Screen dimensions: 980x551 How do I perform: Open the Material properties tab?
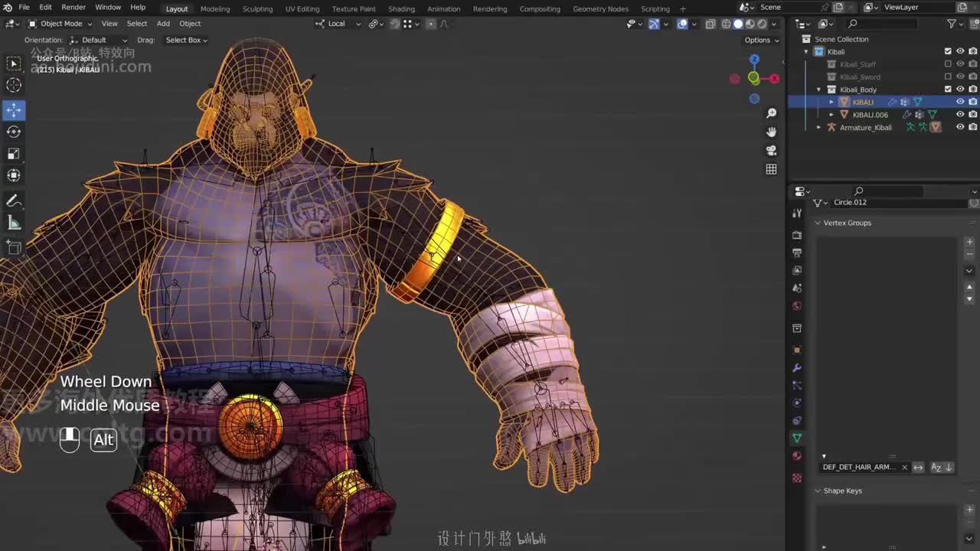(797, 456)
